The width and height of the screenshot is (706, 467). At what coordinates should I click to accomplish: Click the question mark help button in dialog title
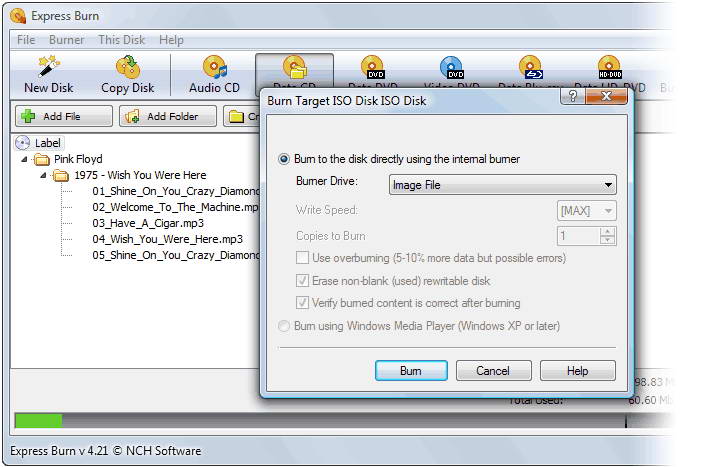click(572, 96)
